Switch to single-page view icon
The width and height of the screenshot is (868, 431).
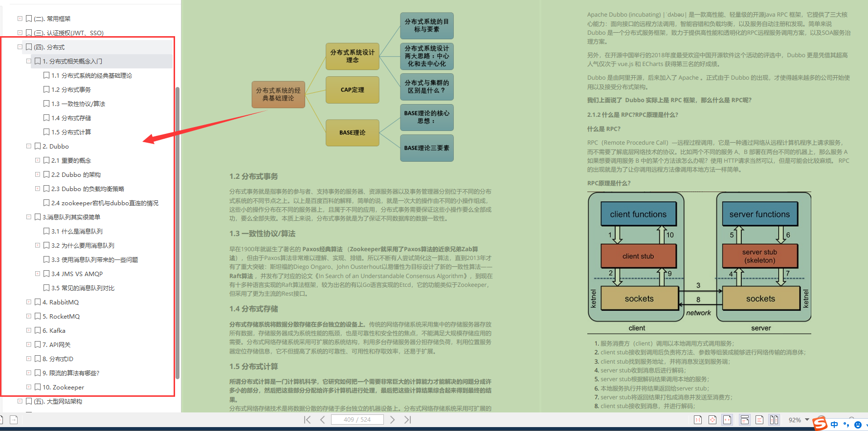tap(759, 420)
